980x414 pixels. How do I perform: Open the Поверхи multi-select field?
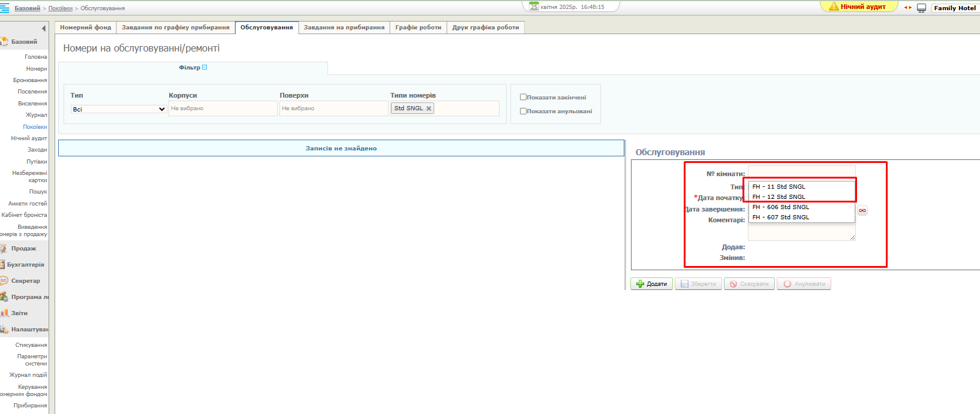coord(333,108)
